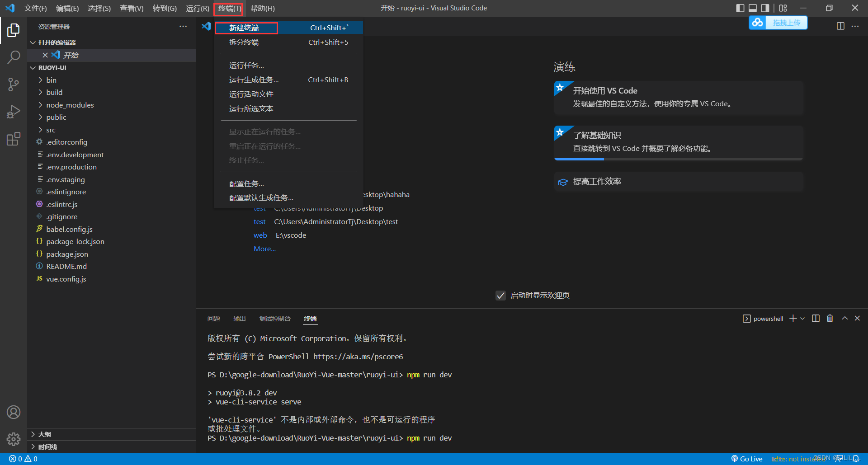The image size is (868, 465).
Task: Expand the src folder
Action: coord(112,130)
